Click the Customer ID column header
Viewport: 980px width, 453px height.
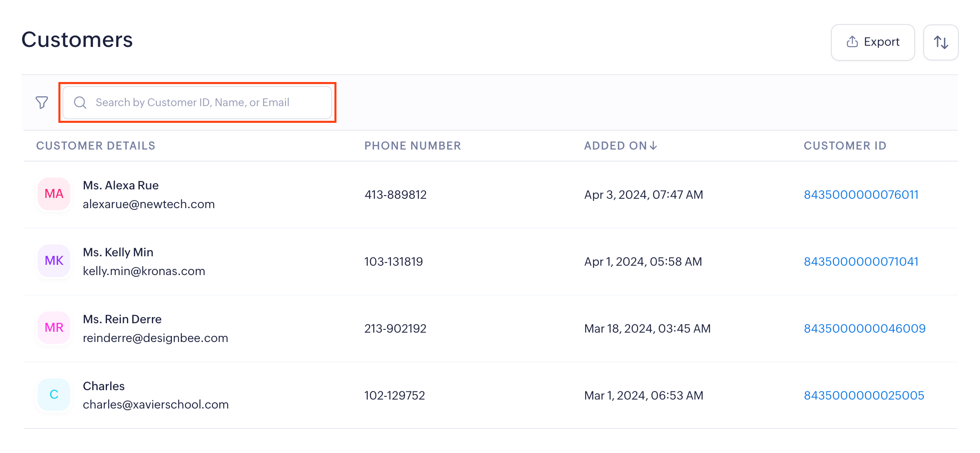845,146
